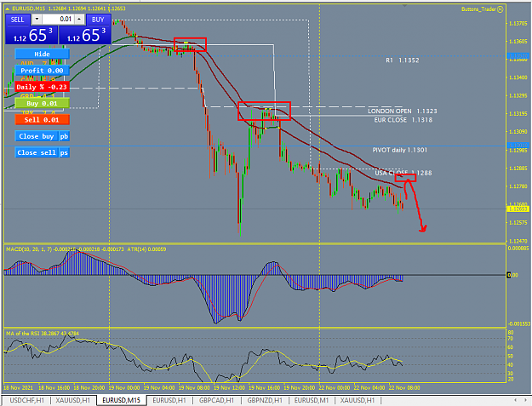The width and height of the screenshot is (532, 406).
Task: Click the EUR CLOSE 1.1318 label
Action: (403, 120)
